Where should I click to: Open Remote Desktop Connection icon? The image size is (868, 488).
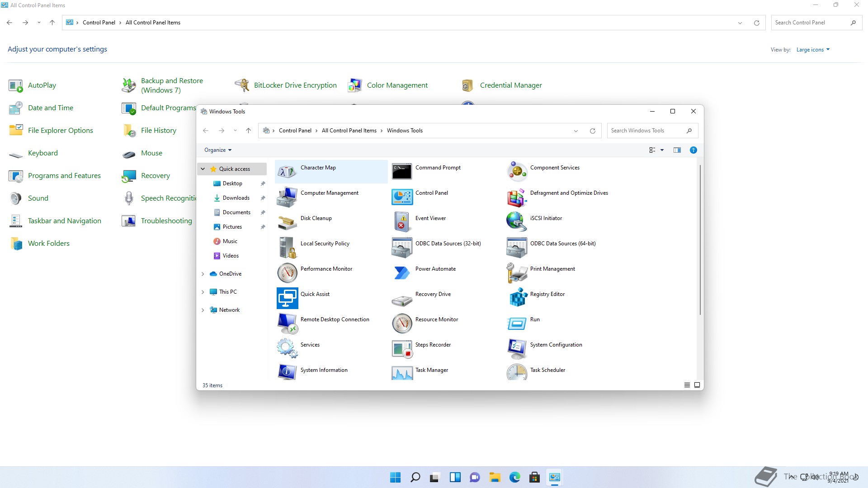(x=287, y=324)
